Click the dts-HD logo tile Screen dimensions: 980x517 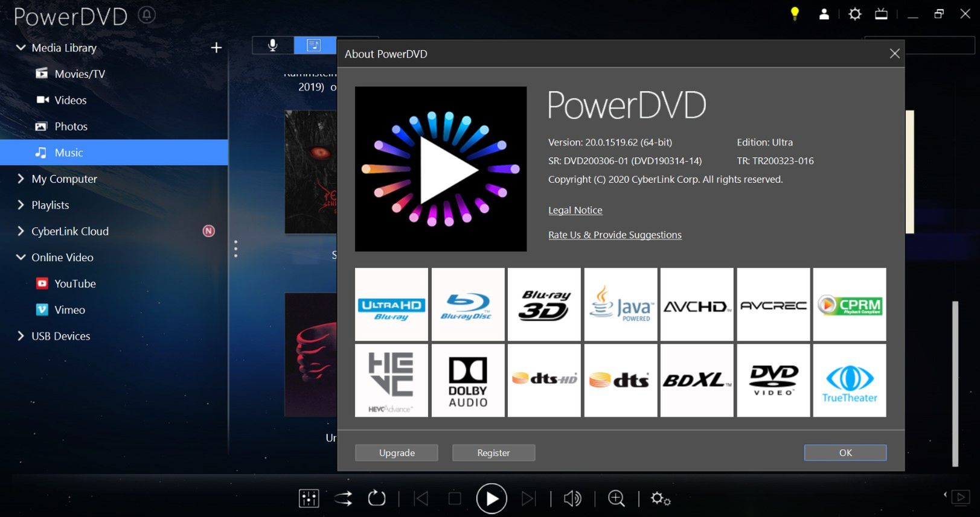coord(544,381)
